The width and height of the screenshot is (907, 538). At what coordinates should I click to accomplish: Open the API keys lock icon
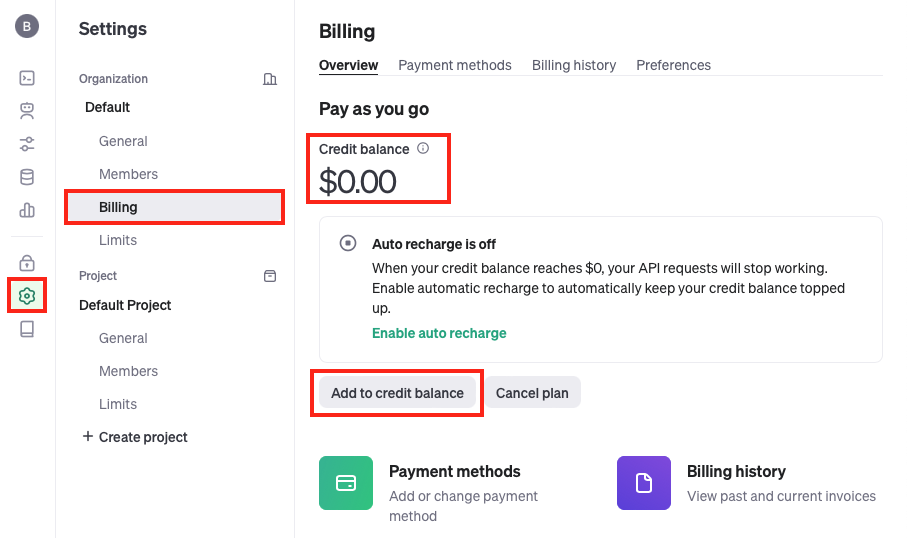[x=27, y=263]
